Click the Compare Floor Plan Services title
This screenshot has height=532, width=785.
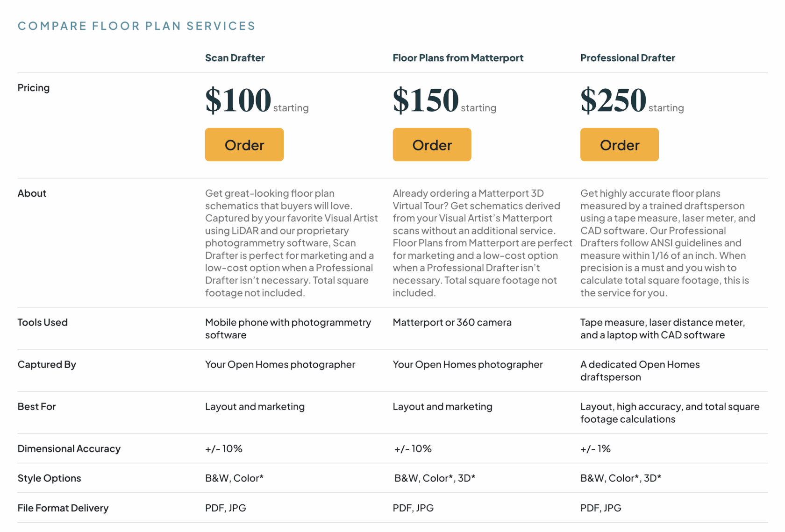tap(136, 26)
